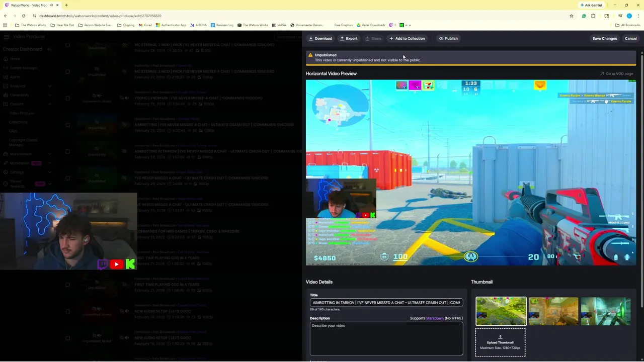Viewport: 644px width, 362px height.
Task: Click Add to Collection
Action: pyautogui.click(x=407, y=38)
